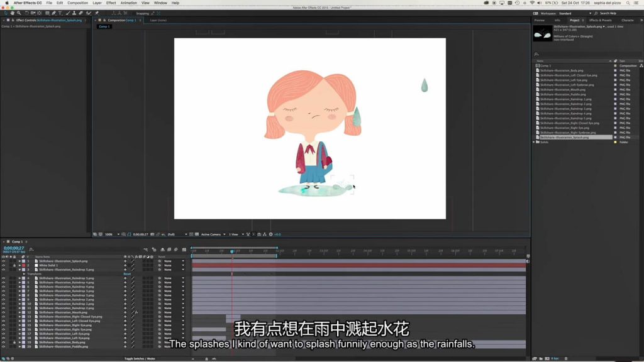The image size is (644, 362).
Task: Click the Frame Blending icon in timeline header
Action: 169,250
